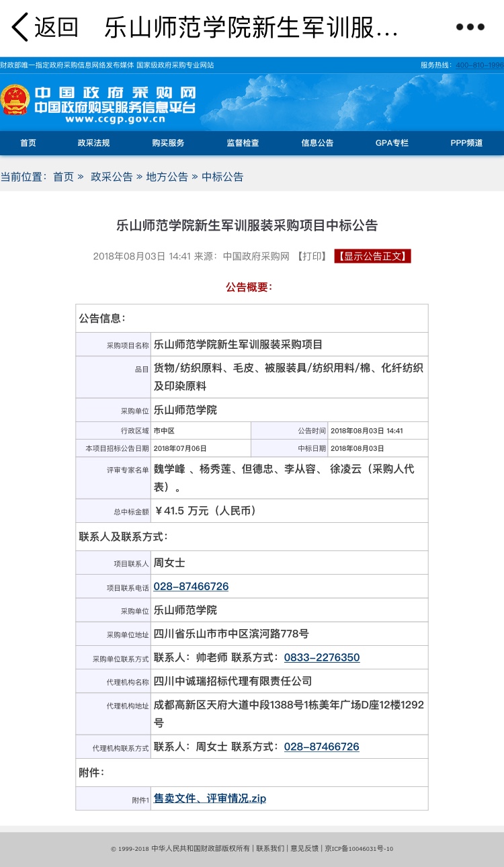Select 政采法规 in navigation bar

pos(93,143)
